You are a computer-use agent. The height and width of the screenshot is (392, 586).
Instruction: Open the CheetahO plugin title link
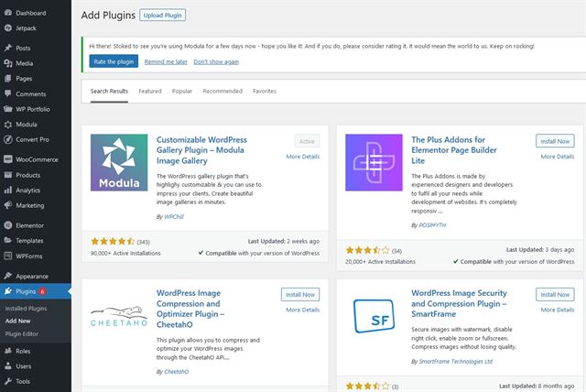[x=190, y=309]
